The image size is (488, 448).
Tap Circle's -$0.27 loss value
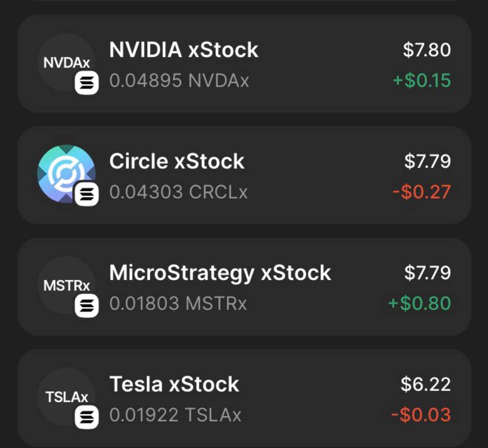(422, 192)
